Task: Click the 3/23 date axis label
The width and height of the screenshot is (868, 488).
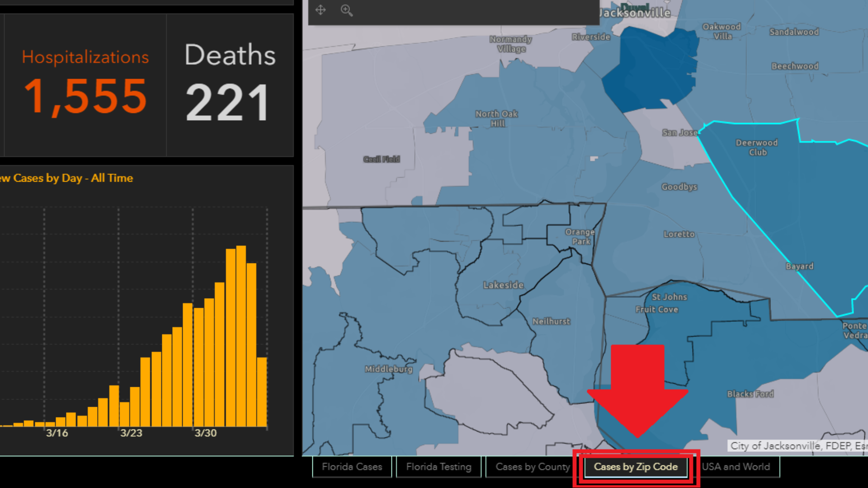Action: (x=131, y=433)
